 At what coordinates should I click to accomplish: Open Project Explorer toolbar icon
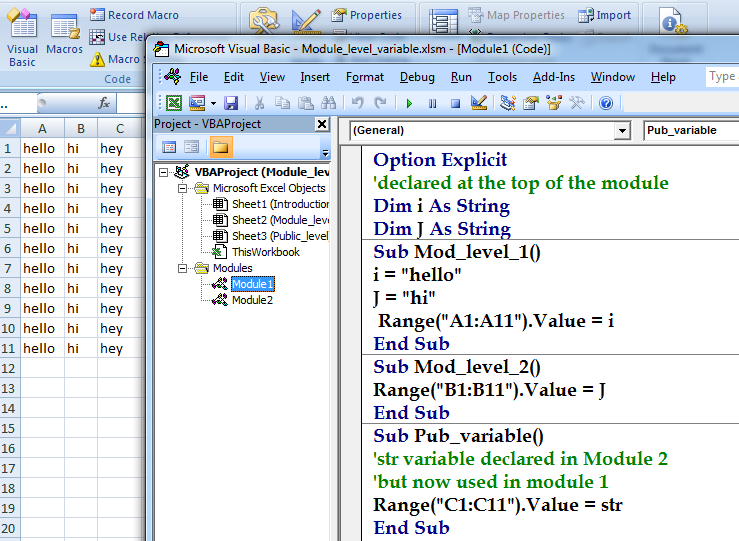(508, 103)
